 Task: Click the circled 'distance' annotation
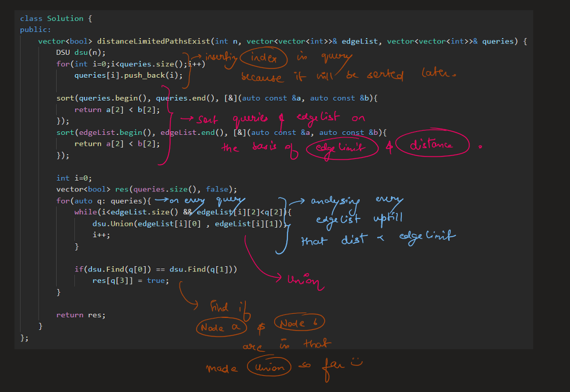tap(432, 145)
